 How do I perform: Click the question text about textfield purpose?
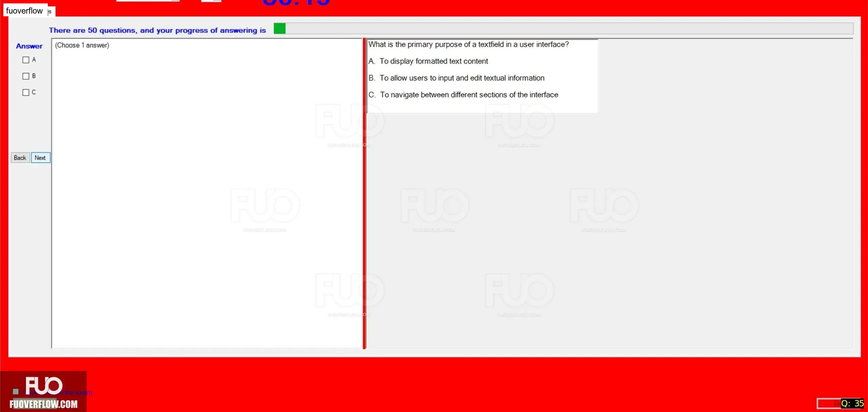pos(469,44)
